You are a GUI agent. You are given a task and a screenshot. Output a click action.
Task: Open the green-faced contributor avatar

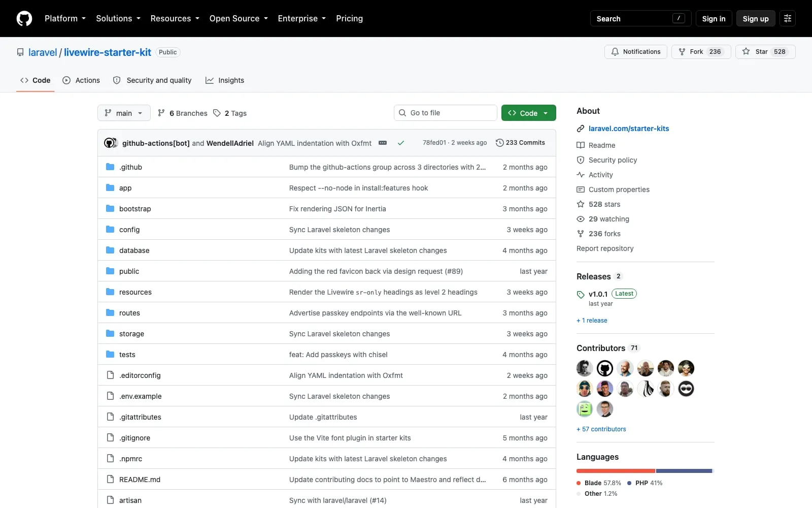pos(585,408)
